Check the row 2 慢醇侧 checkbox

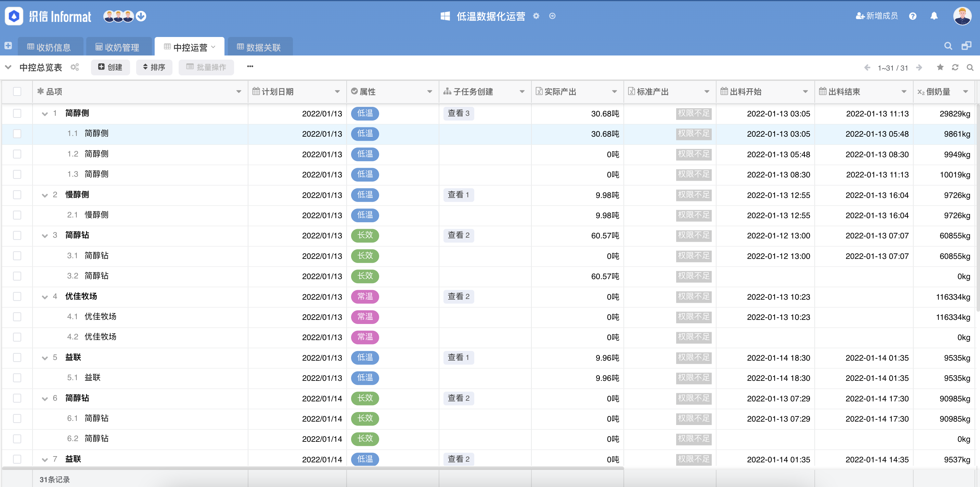pyautogui.click(x=17, y=195)
